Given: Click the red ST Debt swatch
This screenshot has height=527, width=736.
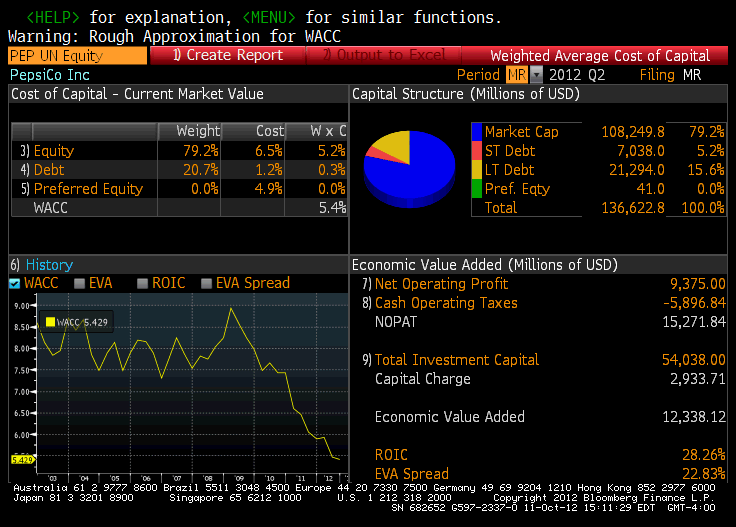Looking at the screenshot, I should click(x=476, y=151).
